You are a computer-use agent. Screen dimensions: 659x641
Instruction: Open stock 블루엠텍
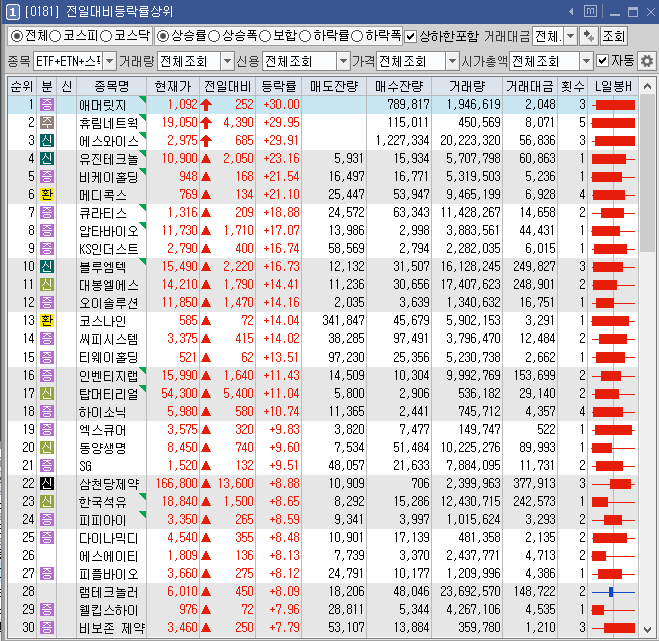point(102,267)
